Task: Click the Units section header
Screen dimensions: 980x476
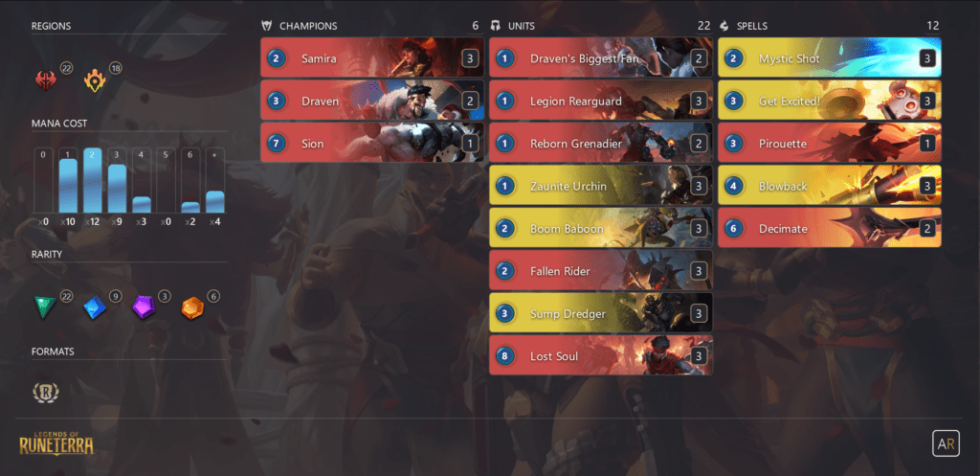Action: [x=601, y=26]
